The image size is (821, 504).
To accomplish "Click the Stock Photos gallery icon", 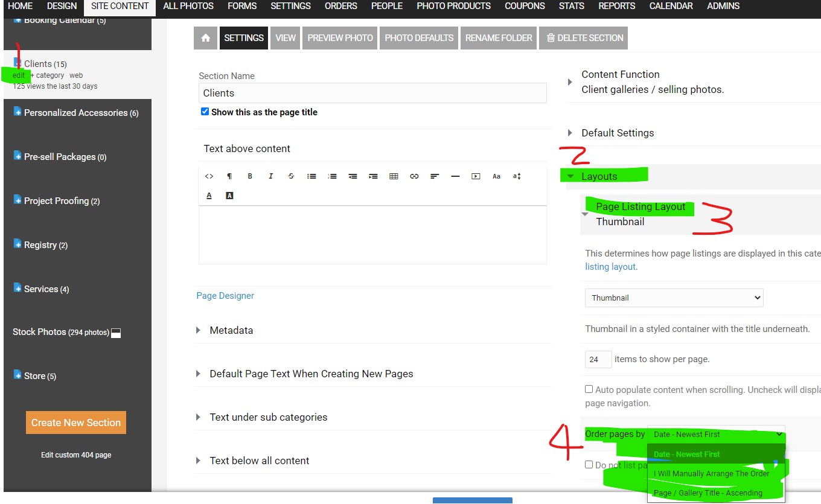I will tap(116, 333).
